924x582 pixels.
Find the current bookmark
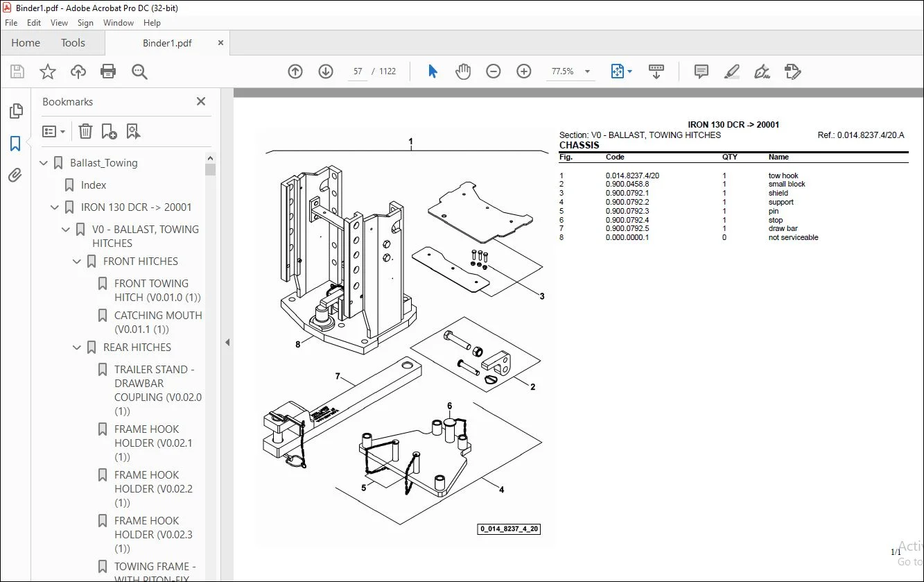coord(133,131)
